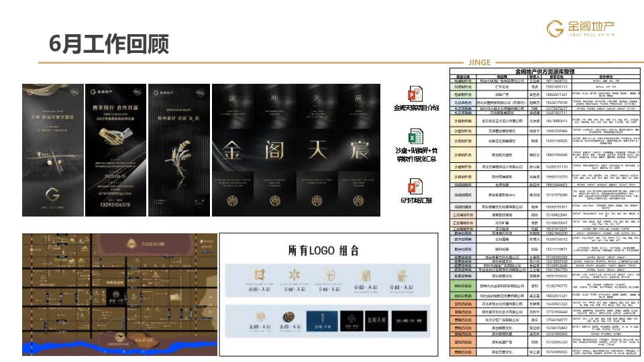Click phone number 15383700775
Viewport: 644px width, 362px height.
coord(557,286)
